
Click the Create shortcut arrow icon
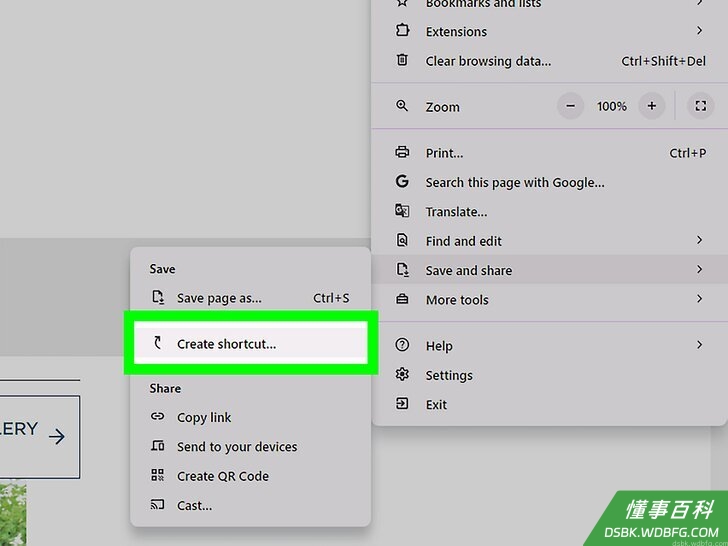coord(158,343)
